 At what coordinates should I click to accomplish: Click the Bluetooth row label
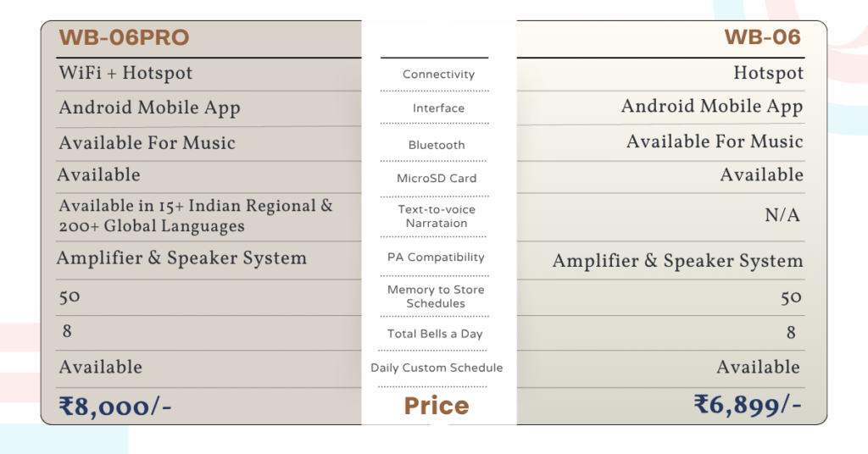[437, 145]
